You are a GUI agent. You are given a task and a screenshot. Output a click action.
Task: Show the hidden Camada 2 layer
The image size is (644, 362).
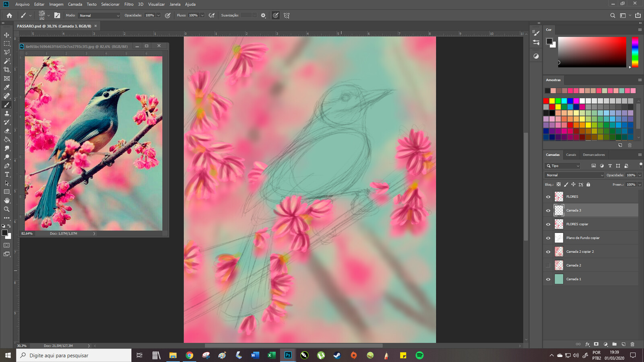point(548,265)
